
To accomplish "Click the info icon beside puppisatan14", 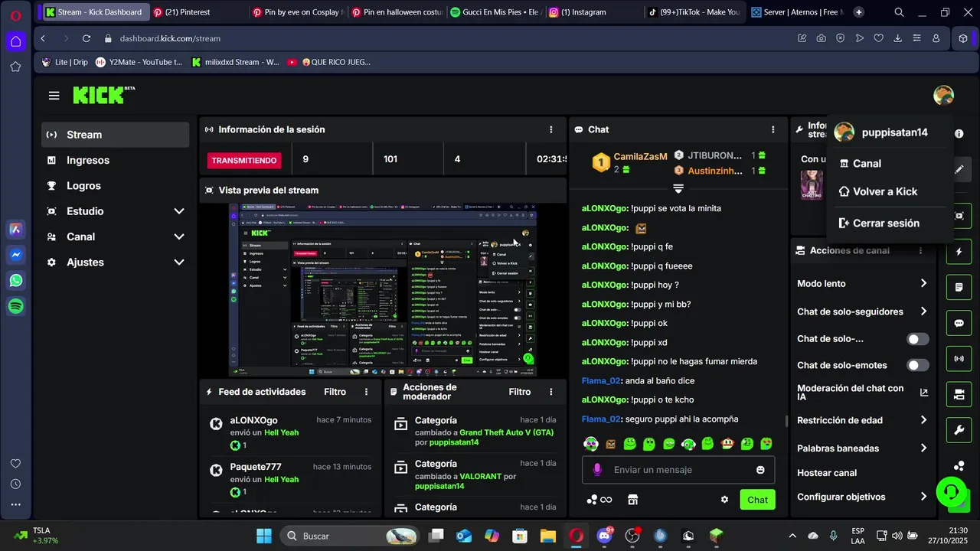I will (x=959, y=133).
